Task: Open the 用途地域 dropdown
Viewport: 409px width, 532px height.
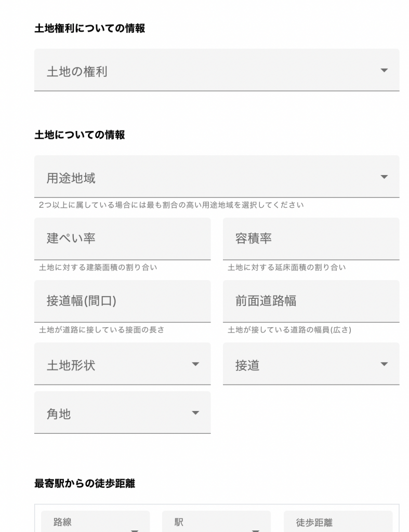Action: coord(216,177)
